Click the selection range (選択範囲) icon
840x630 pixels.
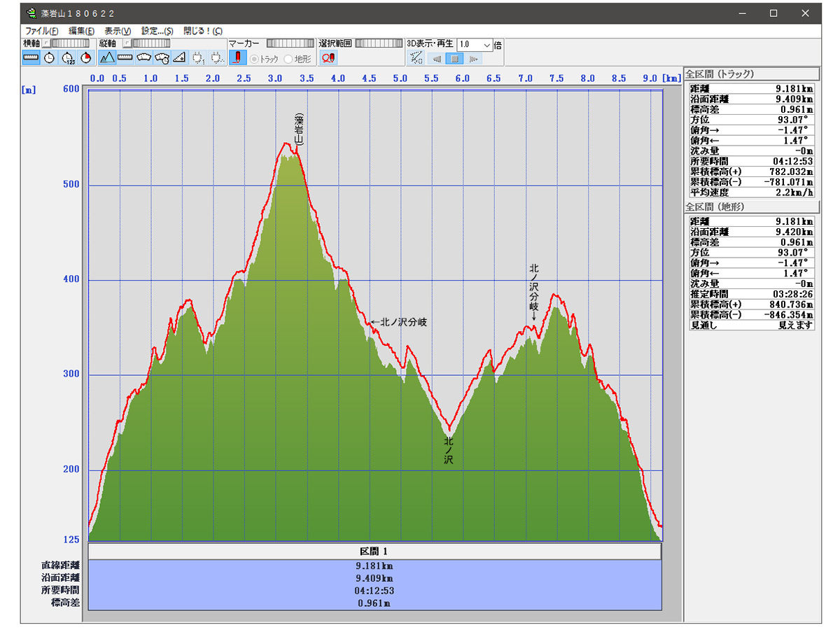(x=328, y=58)
